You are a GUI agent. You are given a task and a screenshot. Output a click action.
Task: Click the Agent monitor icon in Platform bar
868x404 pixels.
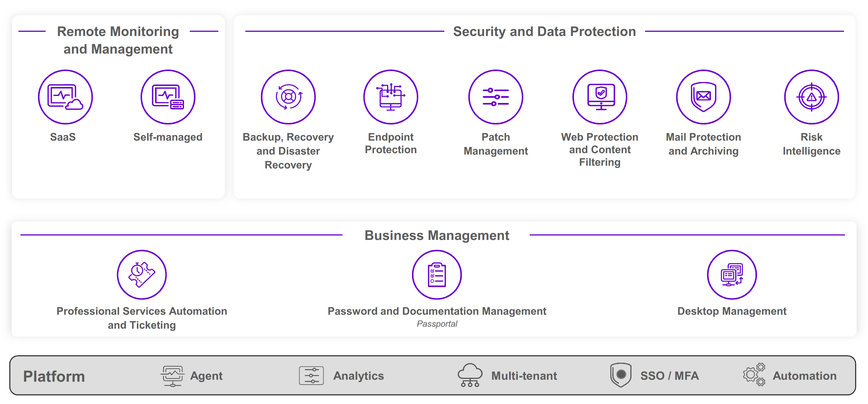pos(173,375)
